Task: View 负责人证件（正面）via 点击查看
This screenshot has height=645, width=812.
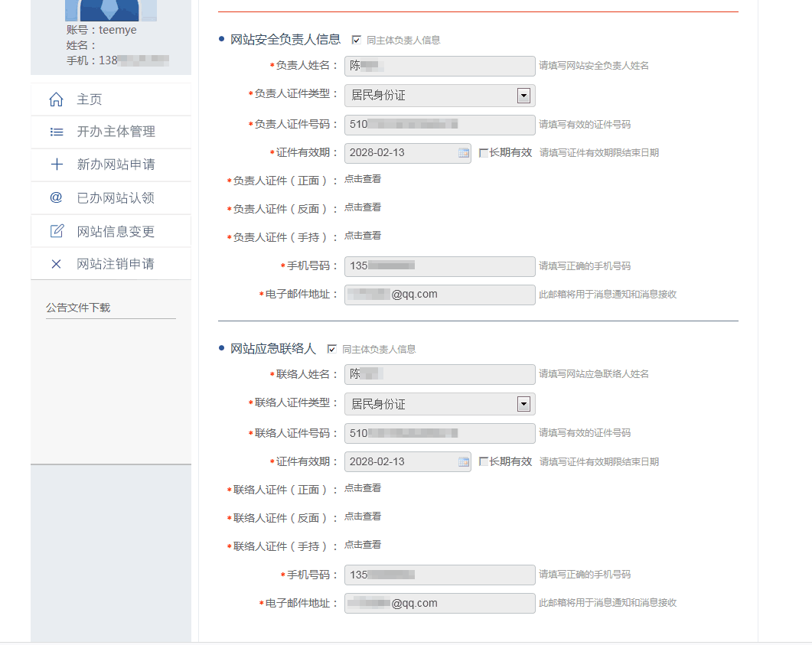Action: (x=363, y=179)
